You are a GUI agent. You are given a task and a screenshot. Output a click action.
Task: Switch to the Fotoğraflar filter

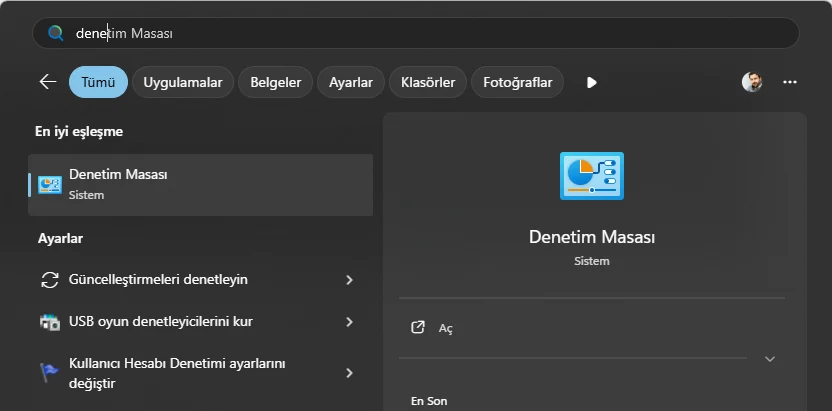pyautogui.click(x=517, y=82)
